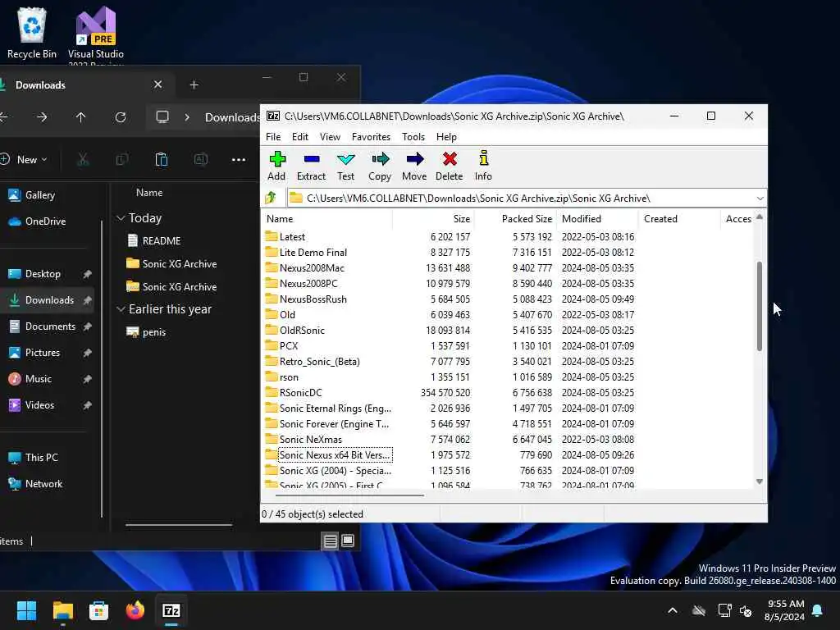840x630 pixels.
Task: Open the Info tool in 7-Zip
Action: click(483, 166)
